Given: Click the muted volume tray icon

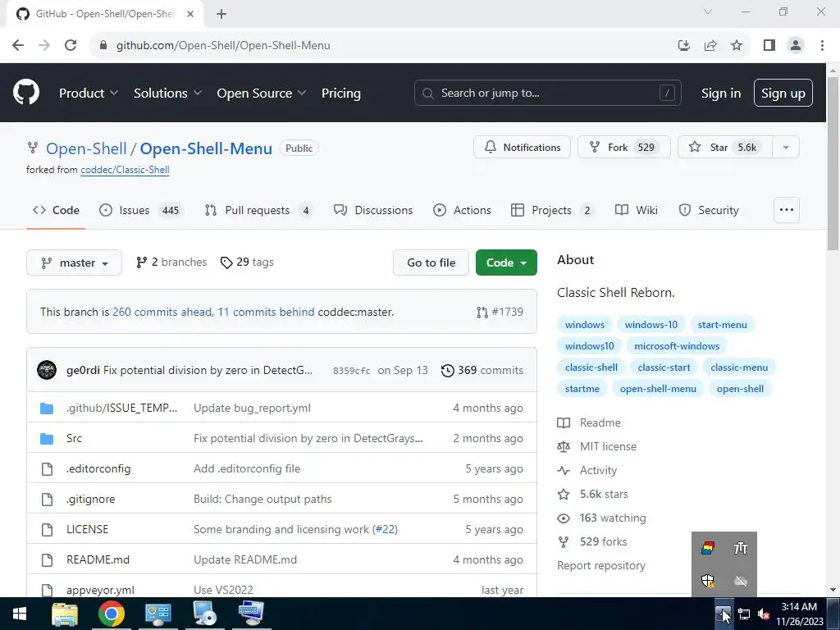Looking at the screenshot, I should pyautogui.click(x=764, y=614).
